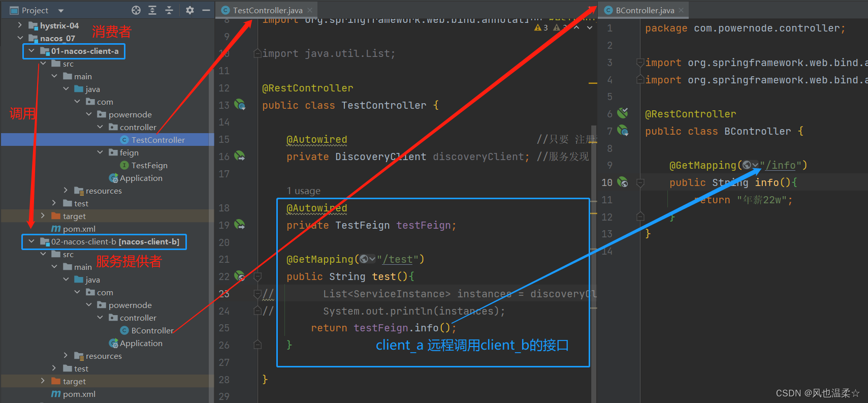The image size is (868, 403).
Task: Close the BController.java tab
Action: coord(681,10)
